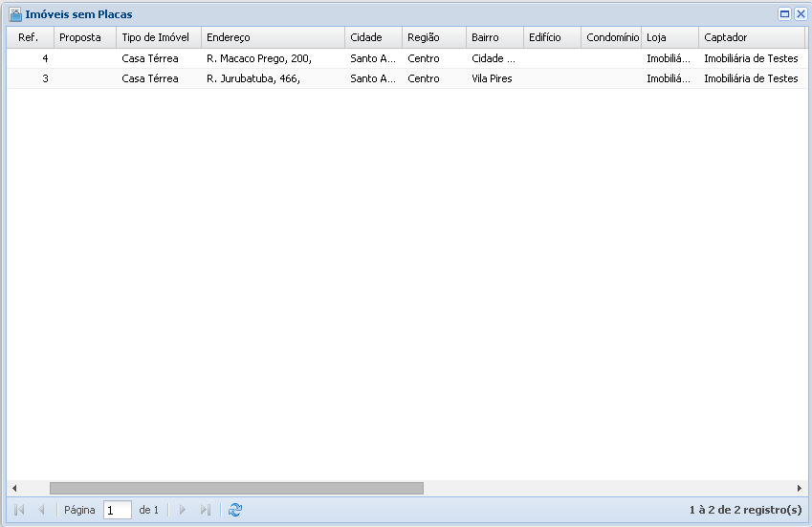The image size is (812, 527).
Task: Close the Imóveis sem Placas window
Action: [x=800, y=14]
